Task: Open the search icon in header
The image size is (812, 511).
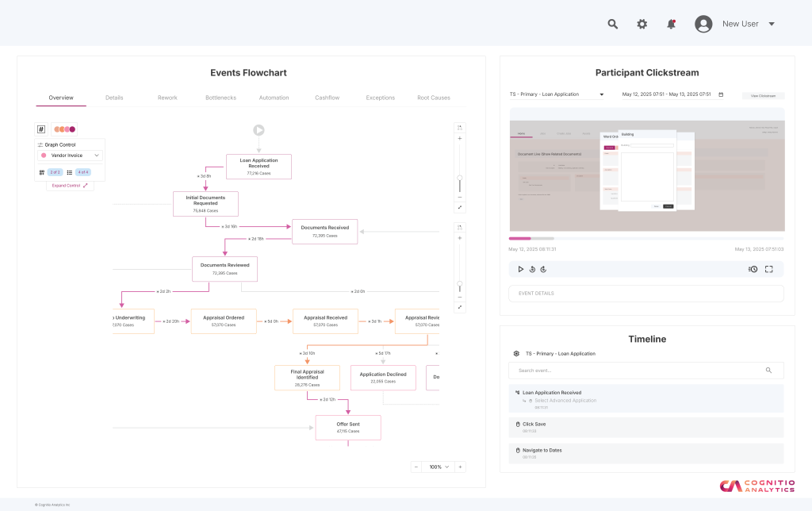Action: [613, 24]
